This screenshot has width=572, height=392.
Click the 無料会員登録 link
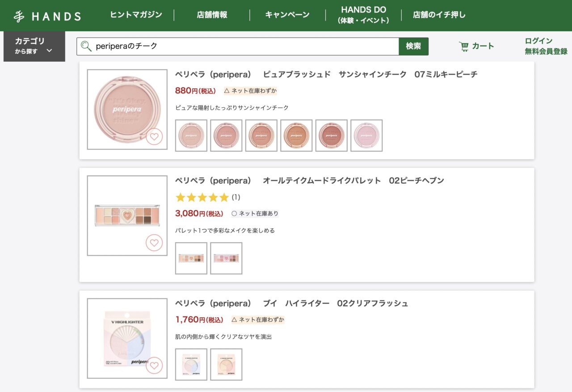click(x=546, y=51)
